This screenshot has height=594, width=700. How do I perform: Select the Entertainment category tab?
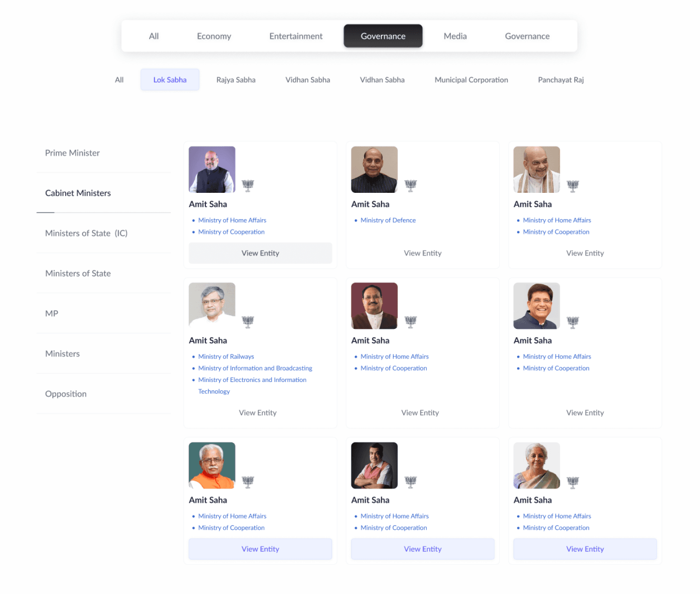pyautogui.click(x=296, y=36)
